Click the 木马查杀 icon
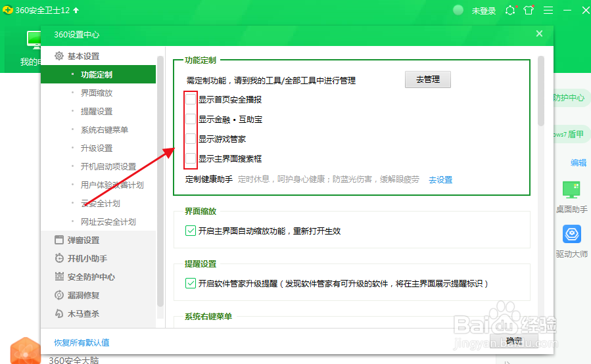Image resolution: width=591 pixels, height=364 pixels. 59,313
